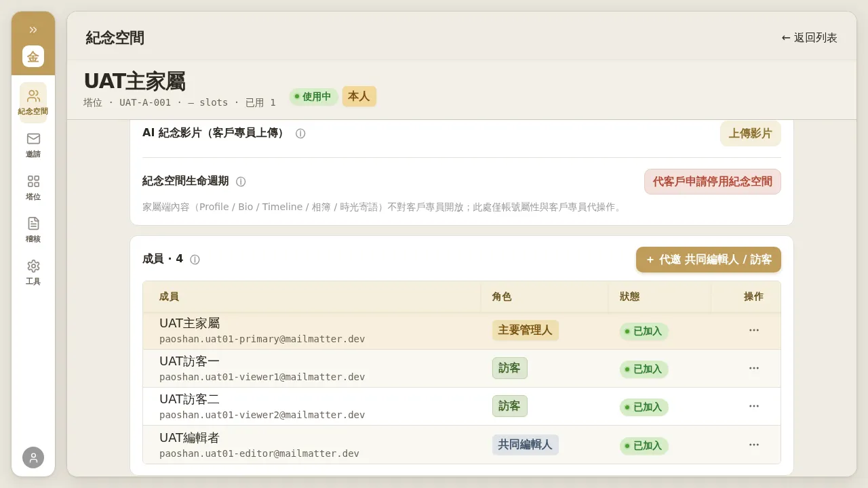The width and height of the screenshot is (868, 488).
Task: Click email paoshan.uat01-editor@mailmatter.dev
Action: (x=260, y=453)
